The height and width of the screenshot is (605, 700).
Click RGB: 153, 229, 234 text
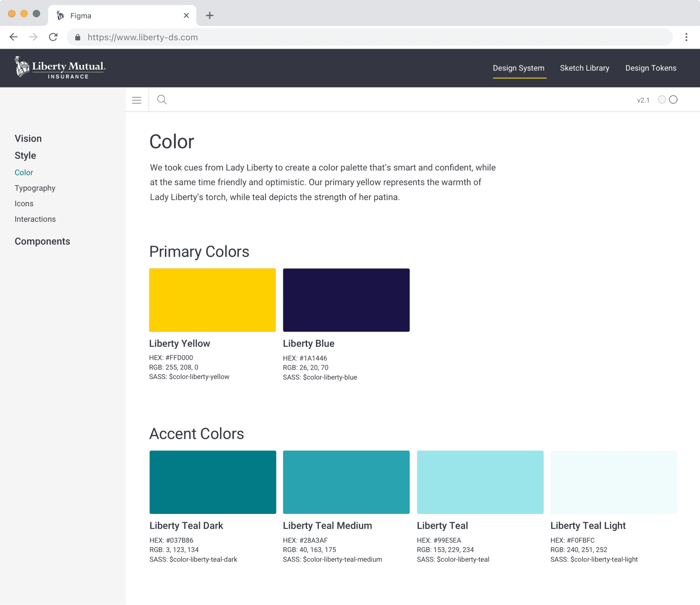tap(445, 550)
